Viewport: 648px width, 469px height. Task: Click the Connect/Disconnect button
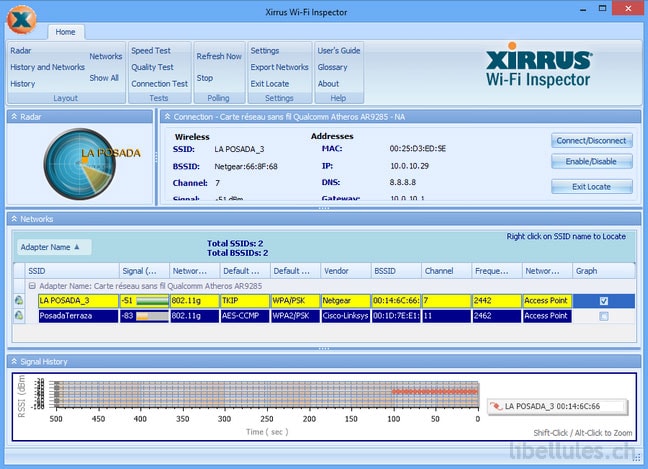pyautogui.click(x=591, y=140)
